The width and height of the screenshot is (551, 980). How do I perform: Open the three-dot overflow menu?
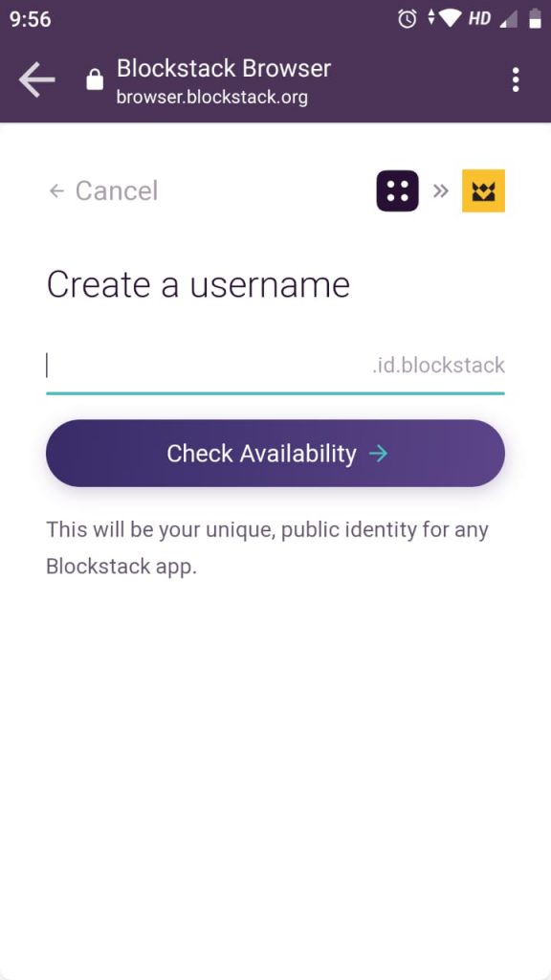[516, 80]
